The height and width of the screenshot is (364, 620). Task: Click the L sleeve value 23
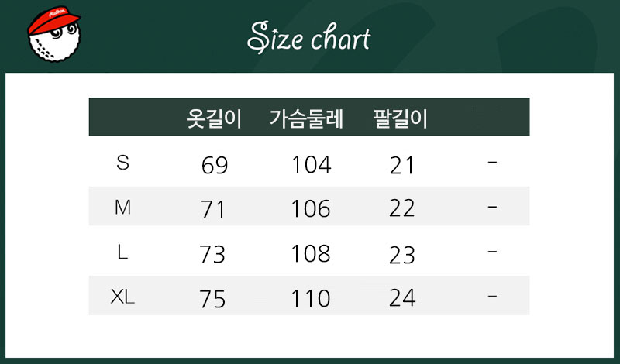coord(402,254)
